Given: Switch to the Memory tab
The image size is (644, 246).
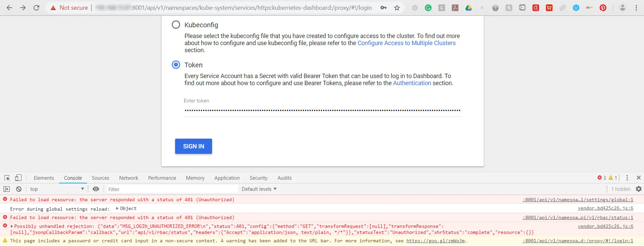Looking at the screenshot, I should 195,178.
